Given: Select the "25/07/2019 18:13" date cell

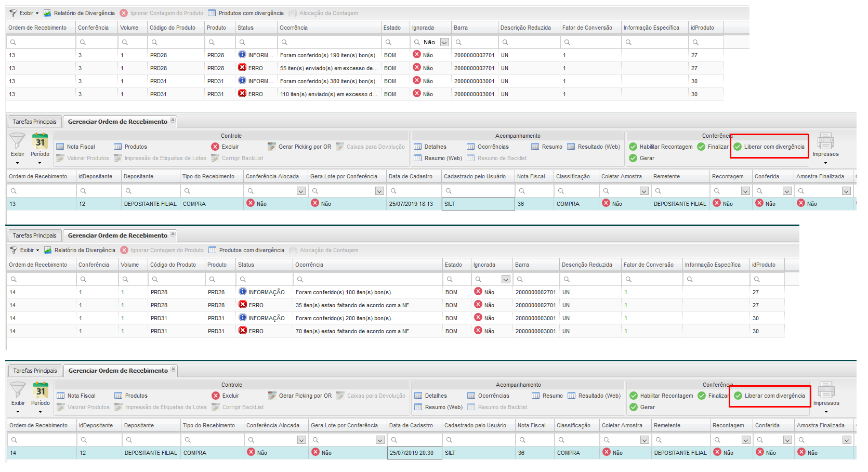Looking at the screenshot, I should [414, 204].
